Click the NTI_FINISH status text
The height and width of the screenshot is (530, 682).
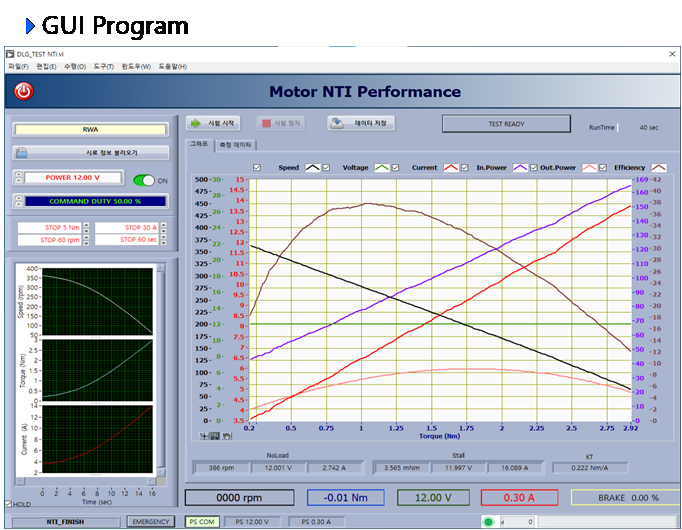(65, 522)
